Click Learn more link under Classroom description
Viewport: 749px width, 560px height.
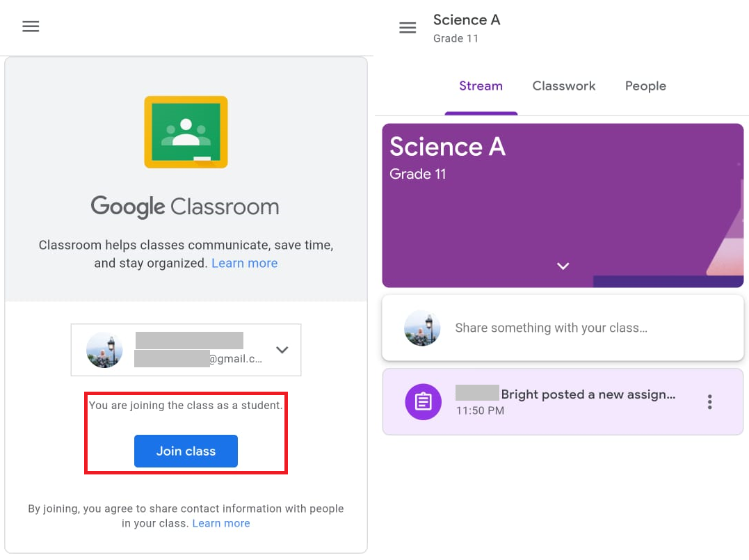[244, 263]
